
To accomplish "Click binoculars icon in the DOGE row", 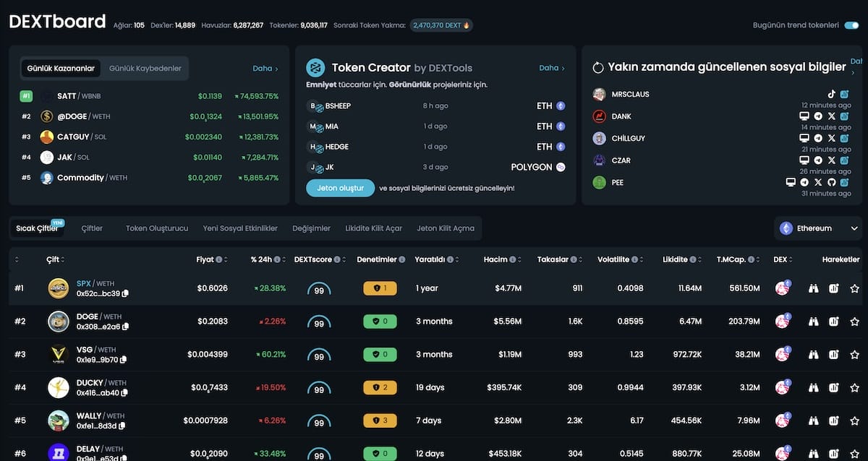I will coord(814,322).
